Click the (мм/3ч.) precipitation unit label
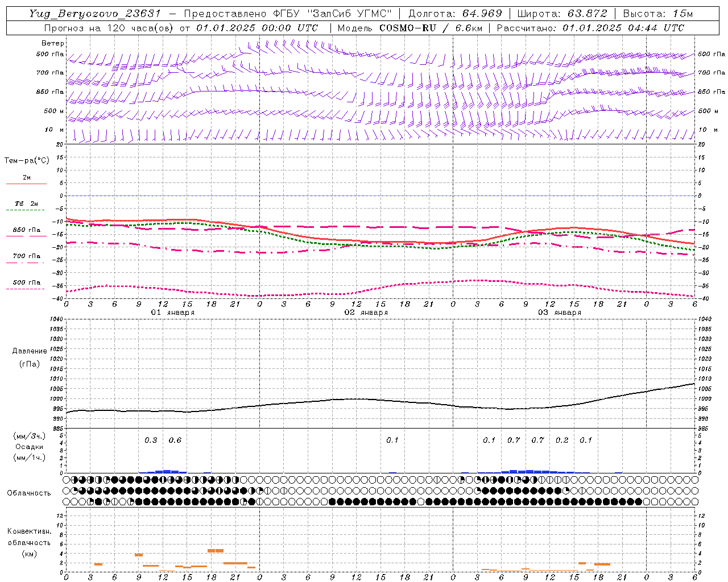Screen dimensions: 728x582 click(x=30, y=436)
